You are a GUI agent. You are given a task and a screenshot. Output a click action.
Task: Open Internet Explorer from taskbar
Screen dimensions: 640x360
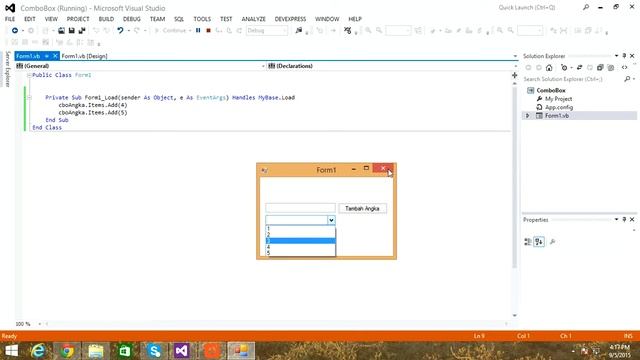pos(38,351)
